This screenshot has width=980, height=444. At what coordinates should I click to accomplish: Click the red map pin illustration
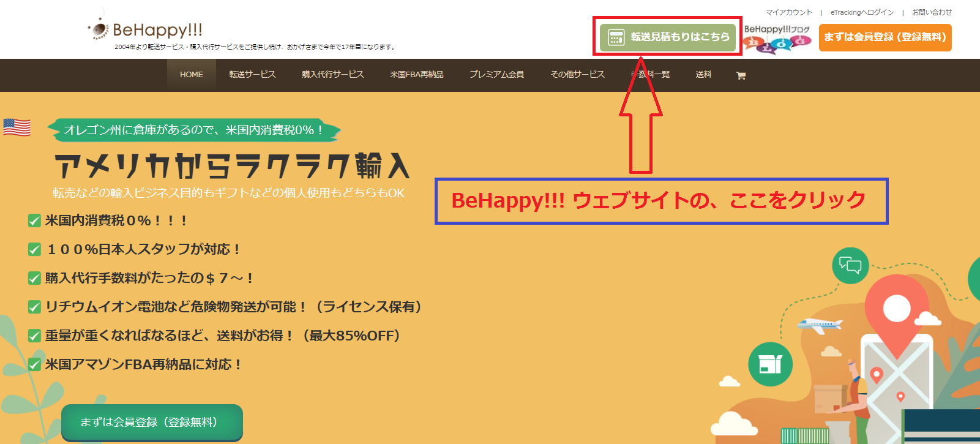click(x=897, y=317)
